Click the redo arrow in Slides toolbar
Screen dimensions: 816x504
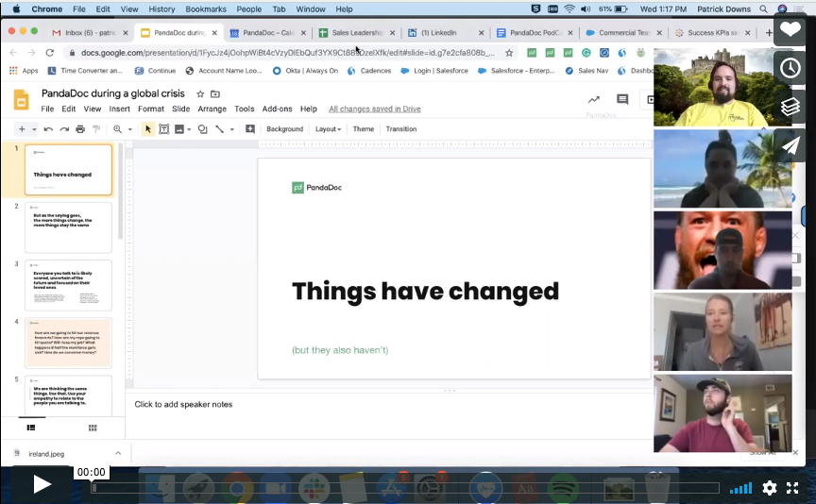pyautogui.click(x=64, y=129)
